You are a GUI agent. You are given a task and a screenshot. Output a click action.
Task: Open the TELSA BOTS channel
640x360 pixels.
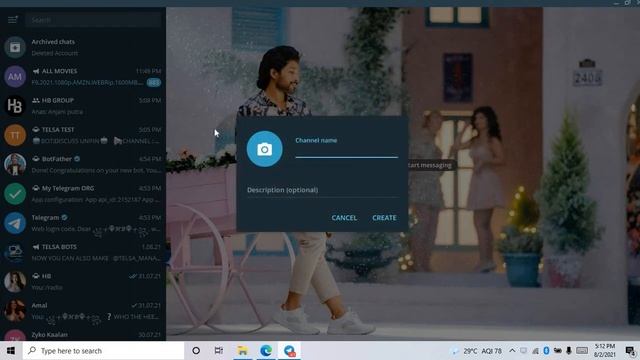click(83, 253)
